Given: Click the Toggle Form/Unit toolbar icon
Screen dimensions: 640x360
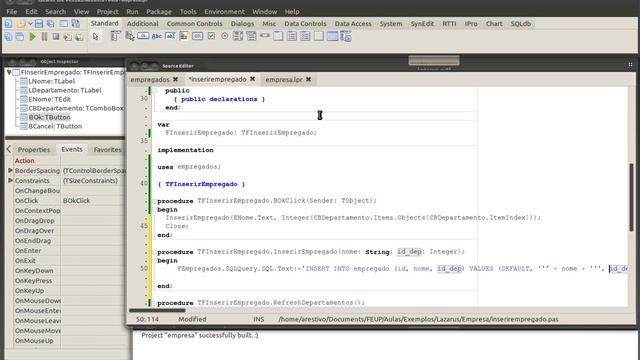Looking at the screenshot, I should 76,24.
